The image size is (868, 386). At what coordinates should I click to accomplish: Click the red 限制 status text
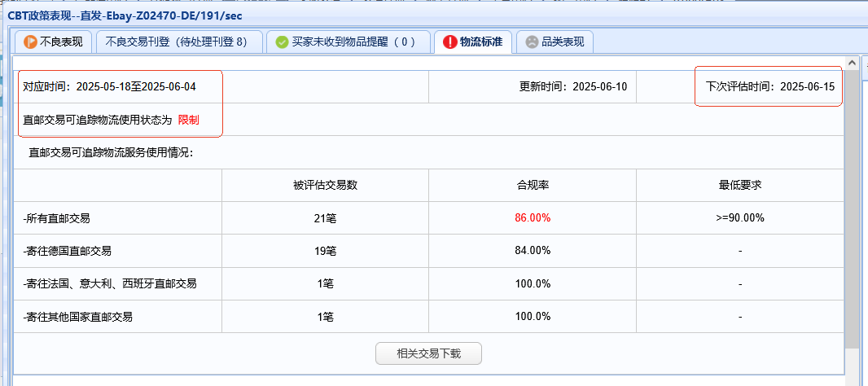[x=189, y=120]
